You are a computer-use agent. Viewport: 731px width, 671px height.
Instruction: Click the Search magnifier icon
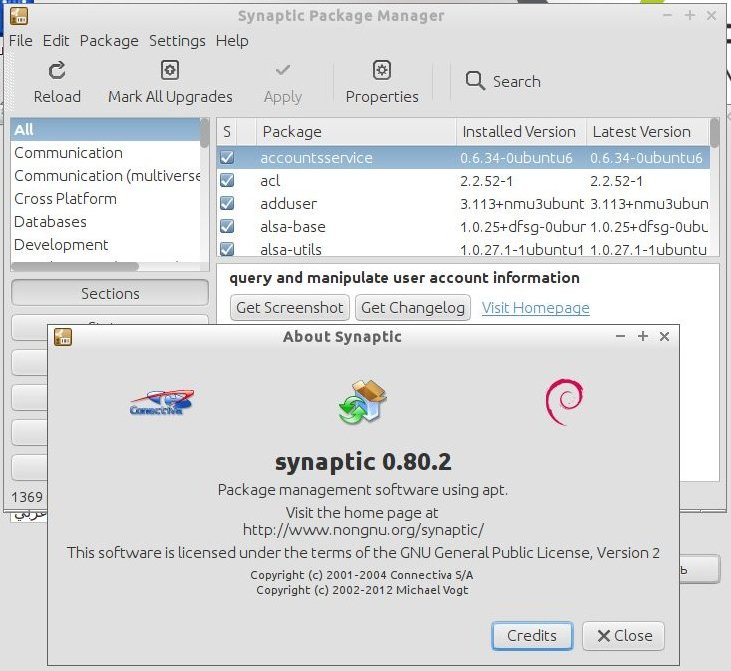(475, 81)
